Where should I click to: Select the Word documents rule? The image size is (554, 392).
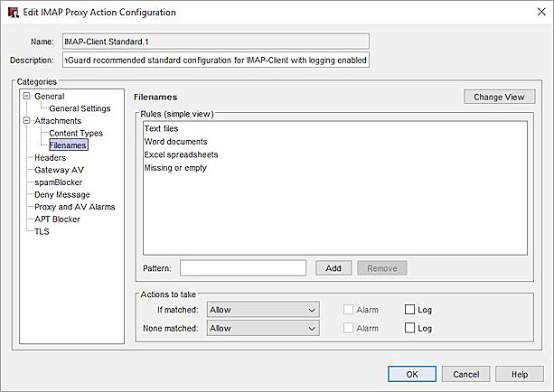[x=335, y=142]
